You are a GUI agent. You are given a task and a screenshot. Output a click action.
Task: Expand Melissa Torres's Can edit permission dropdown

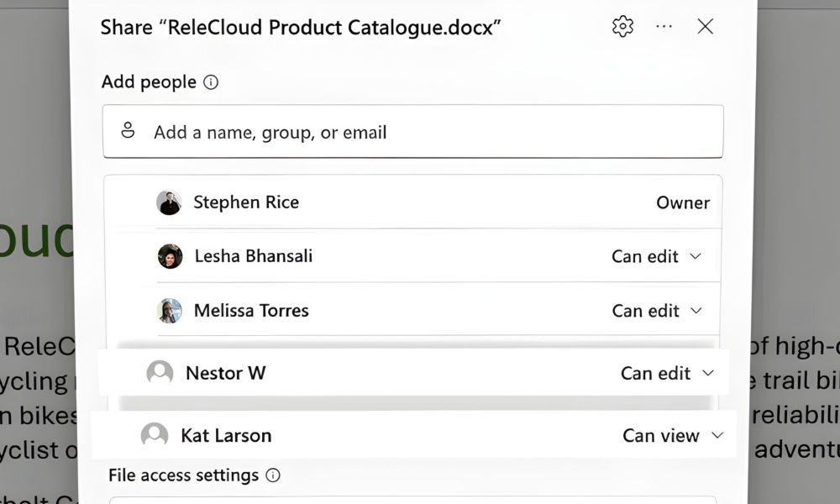[657, 311]
